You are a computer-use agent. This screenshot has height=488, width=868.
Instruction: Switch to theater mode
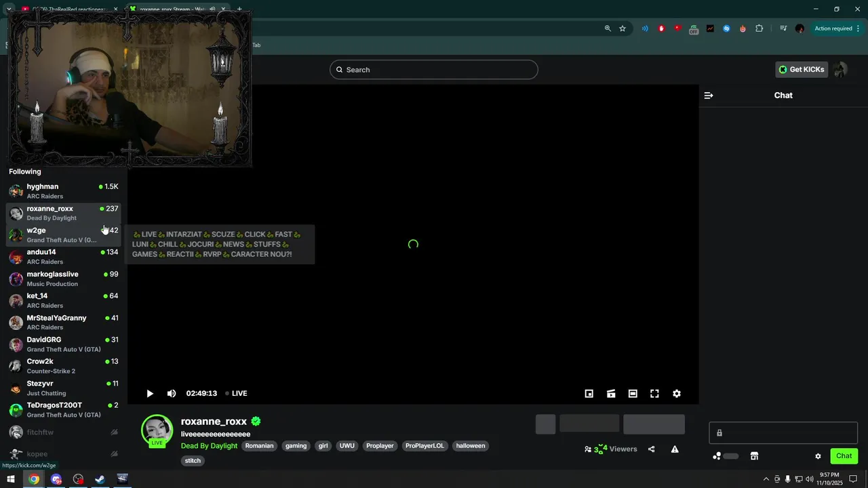[633, 393]
